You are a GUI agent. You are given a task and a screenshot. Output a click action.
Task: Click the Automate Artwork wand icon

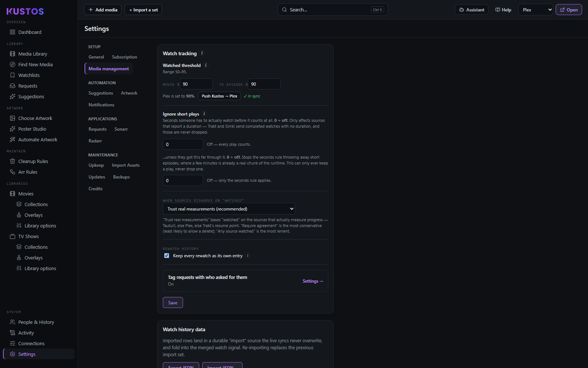12,139
